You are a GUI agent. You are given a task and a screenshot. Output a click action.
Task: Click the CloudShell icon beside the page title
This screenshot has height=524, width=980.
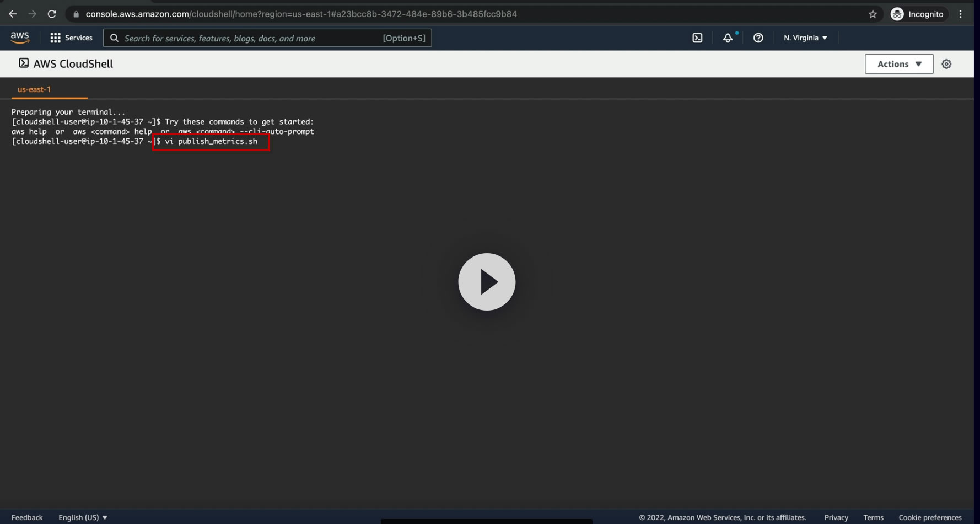24,63
